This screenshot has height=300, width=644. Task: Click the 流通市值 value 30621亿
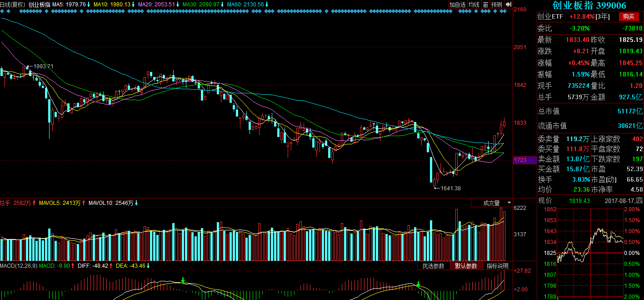630,126
